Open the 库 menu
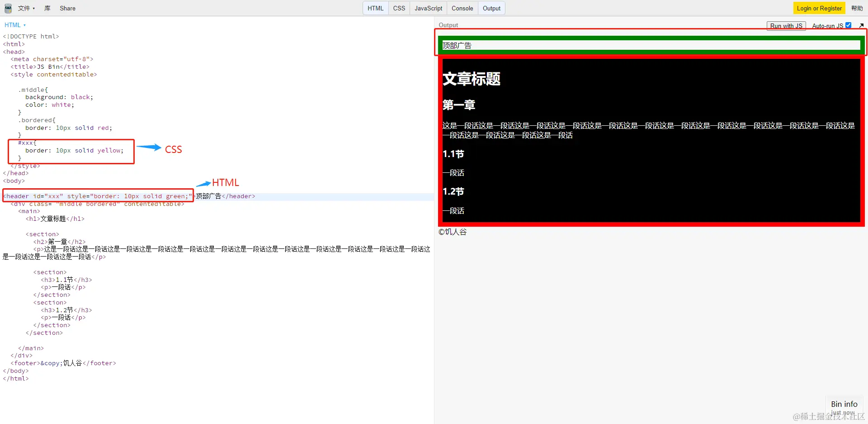868x424 pixels. (47, 8)
